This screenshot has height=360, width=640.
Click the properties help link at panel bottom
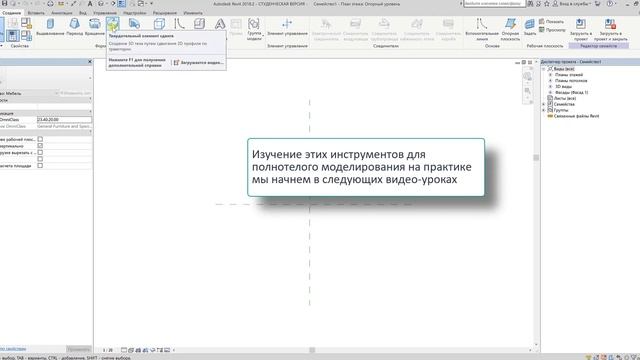13,349
